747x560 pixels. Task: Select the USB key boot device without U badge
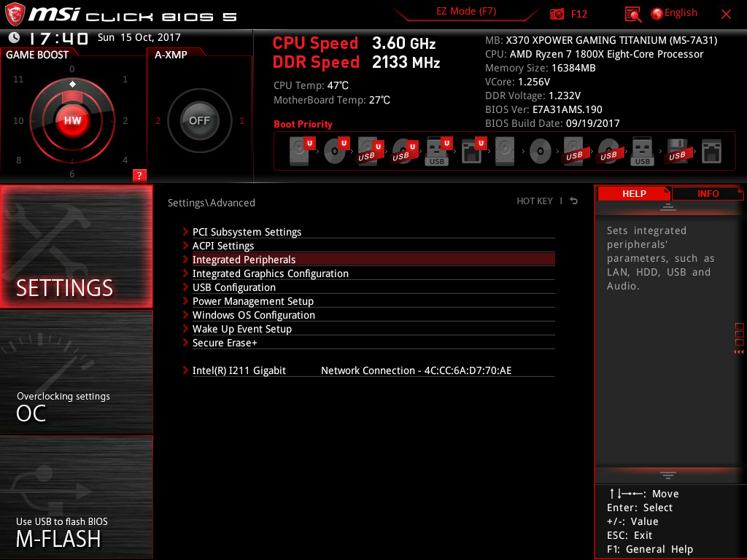[642, 152]
